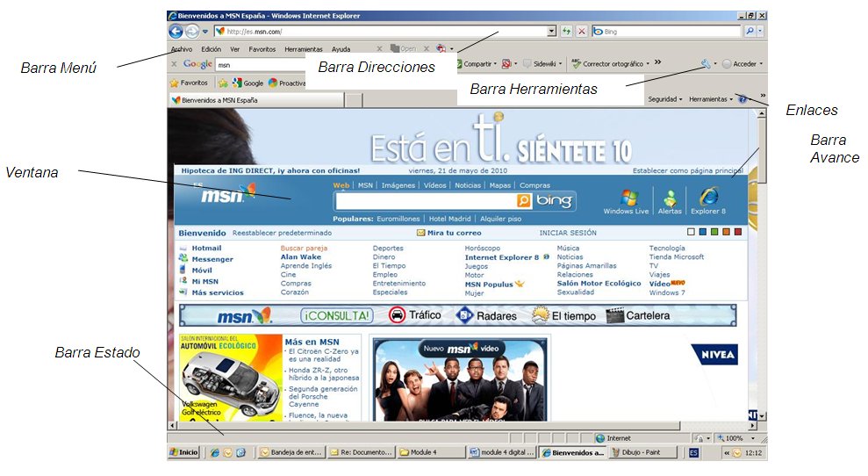Click Establecer como página principal link
The height and width of the screenshot is (476, 868).
688,170
